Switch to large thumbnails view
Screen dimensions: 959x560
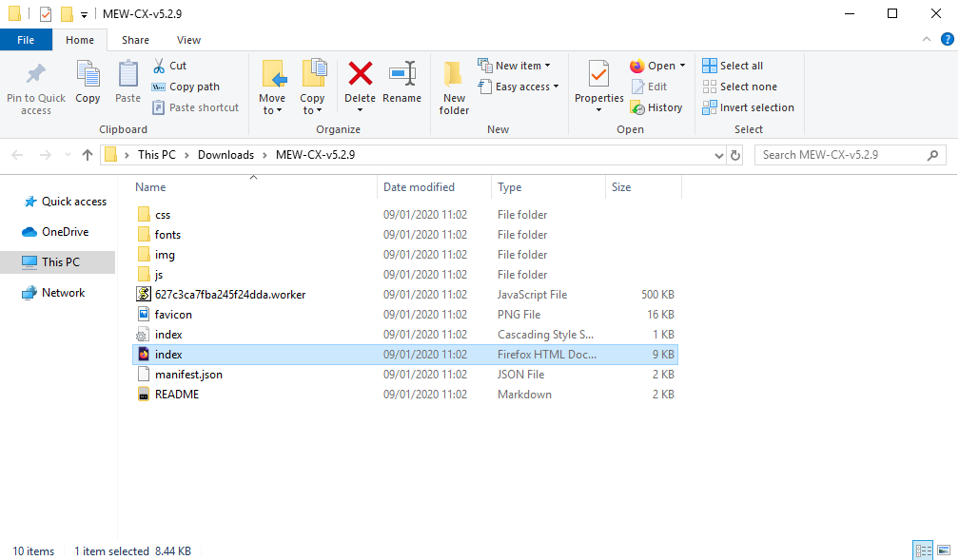coord(945,550)
